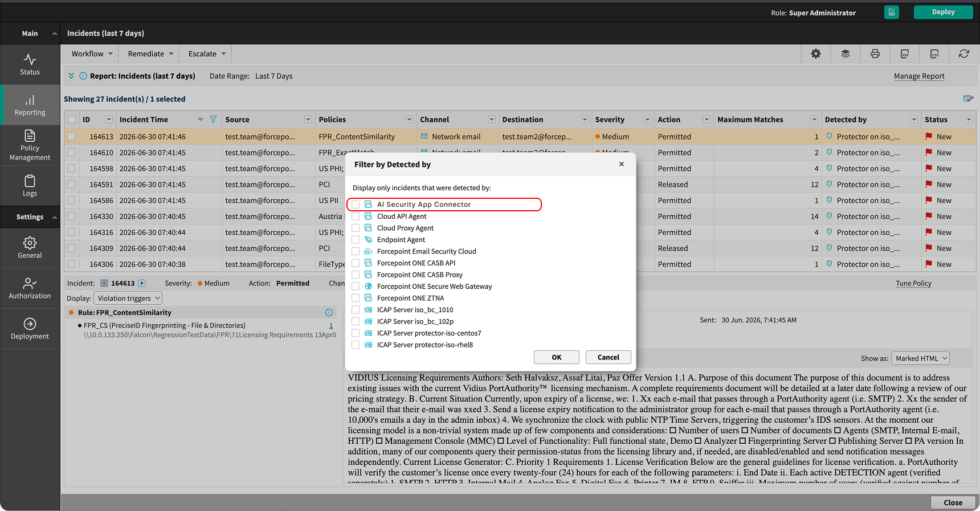
Task: Click the green notes icon beside Deploy
Action: tap(892, 12)
